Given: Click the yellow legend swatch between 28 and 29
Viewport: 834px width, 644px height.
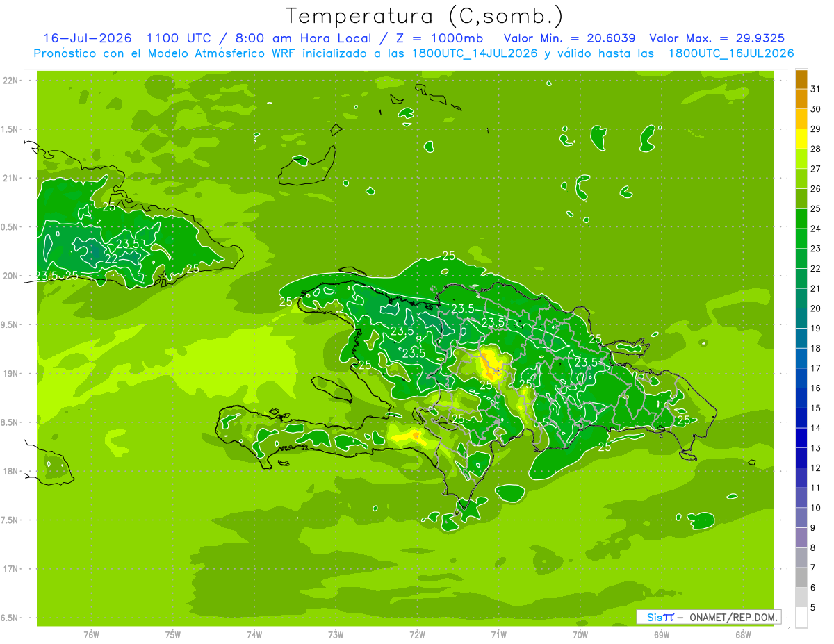Looking at the screenshot, I should point(801,139).
